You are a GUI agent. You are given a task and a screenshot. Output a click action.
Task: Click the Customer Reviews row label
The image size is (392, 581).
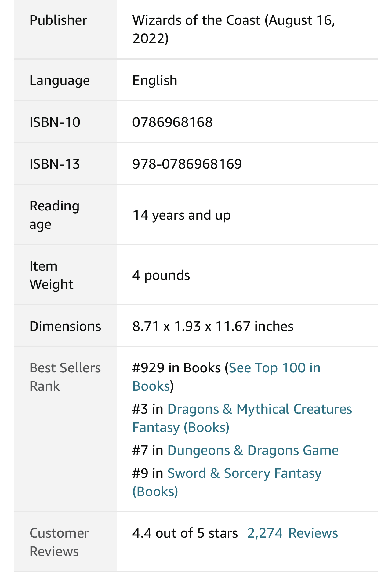pos(59,542)
